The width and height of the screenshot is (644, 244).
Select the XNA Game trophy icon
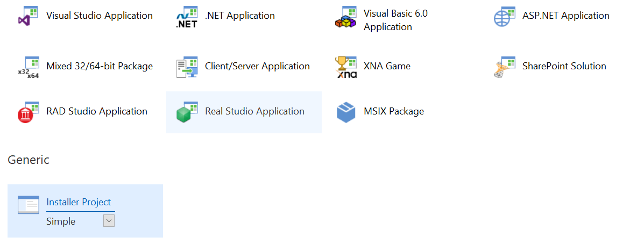(x=345, y=67)
